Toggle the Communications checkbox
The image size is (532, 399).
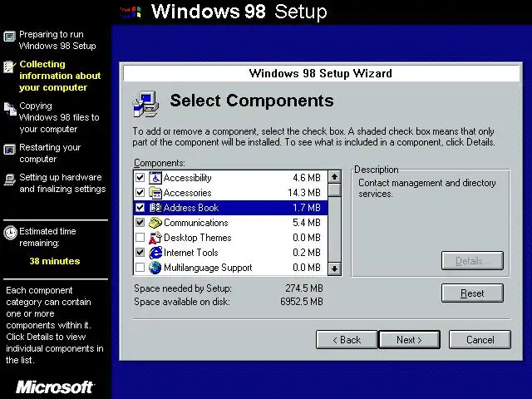click(x=140, y=223)
